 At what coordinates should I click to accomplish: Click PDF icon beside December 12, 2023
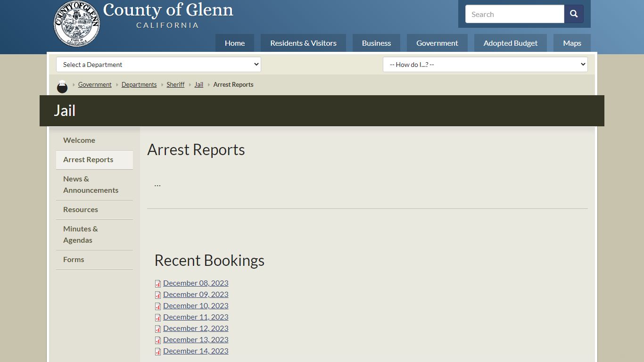pyautogui.click(x=158, y=329)
